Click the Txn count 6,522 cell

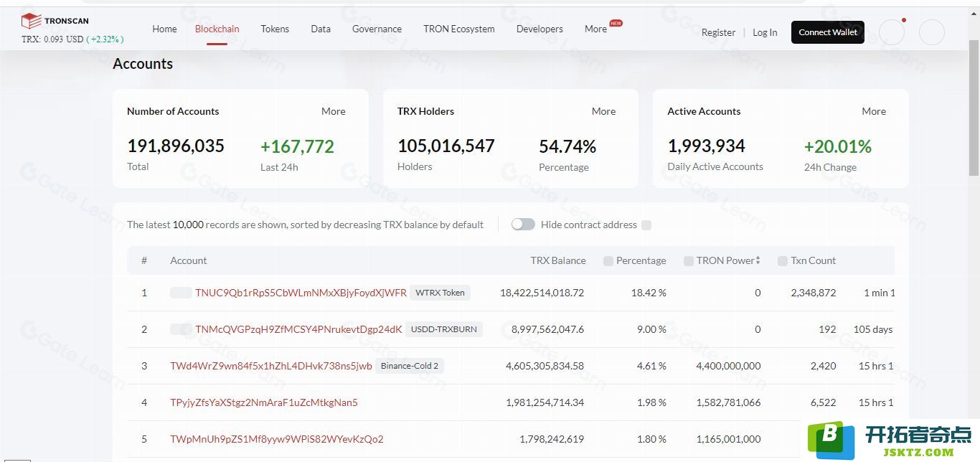click(x=824, y=402)
